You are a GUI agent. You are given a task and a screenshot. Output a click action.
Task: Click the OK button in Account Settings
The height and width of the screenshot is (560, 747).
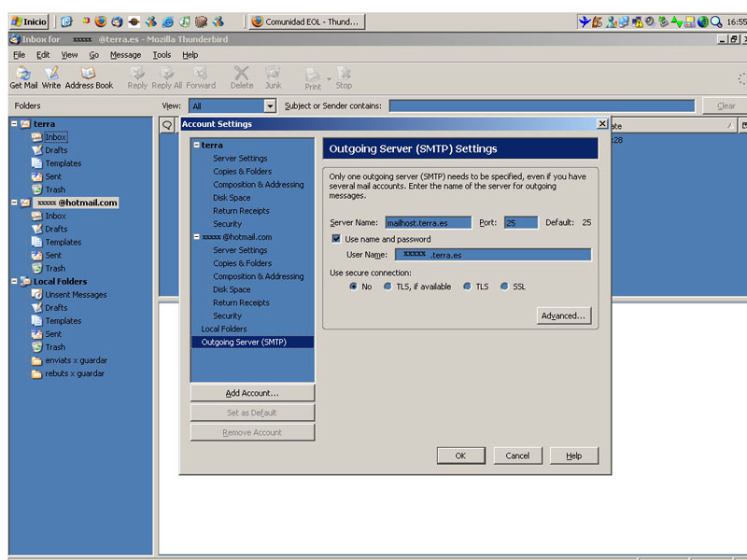click(x=460, y=455)
